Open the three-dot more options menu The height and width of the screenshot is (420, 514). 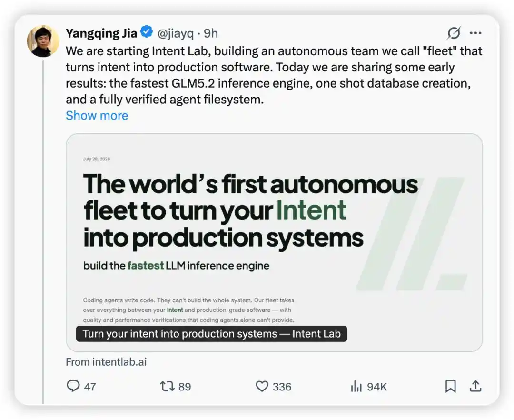click(x=475, y=33)
